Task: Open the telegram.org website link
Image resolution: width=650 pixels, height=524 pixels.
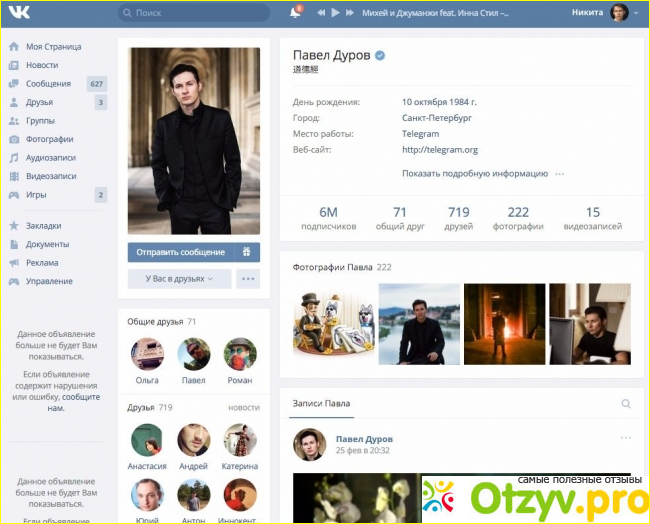Action: [x=439, y=150]
